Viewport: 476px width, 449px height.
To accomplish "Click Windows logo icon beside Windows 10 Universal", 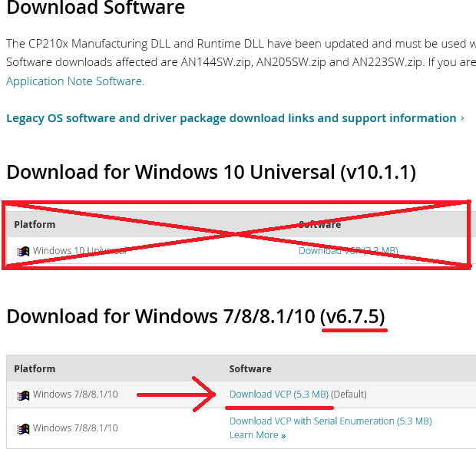I will [x=23, y=251].
